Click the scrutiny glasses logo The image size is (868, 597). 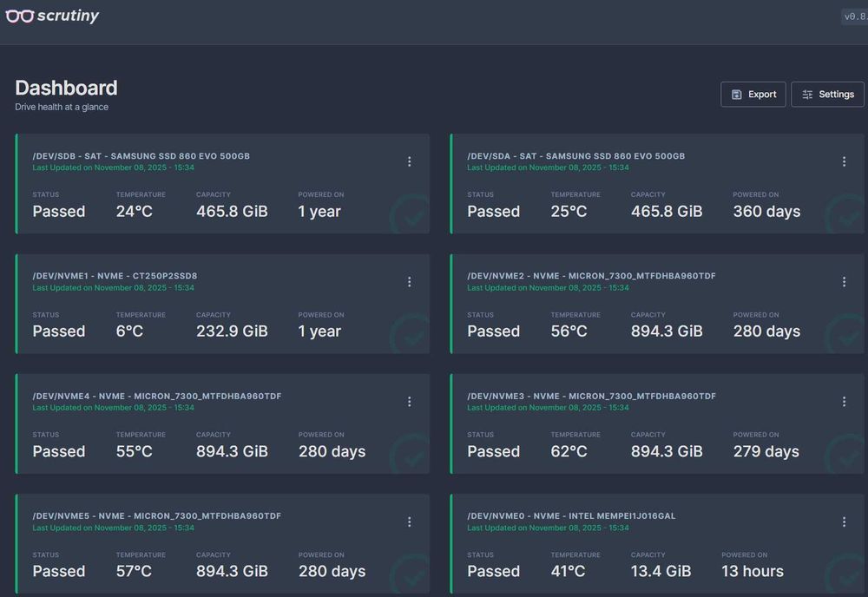tap(20, 16)
